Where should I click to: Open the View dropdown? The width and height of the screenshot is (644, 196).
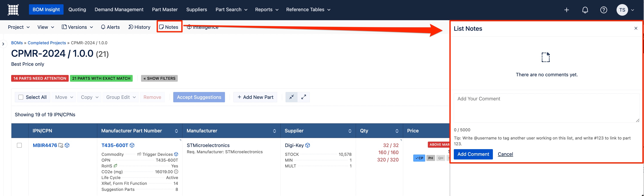pos(46,27)
